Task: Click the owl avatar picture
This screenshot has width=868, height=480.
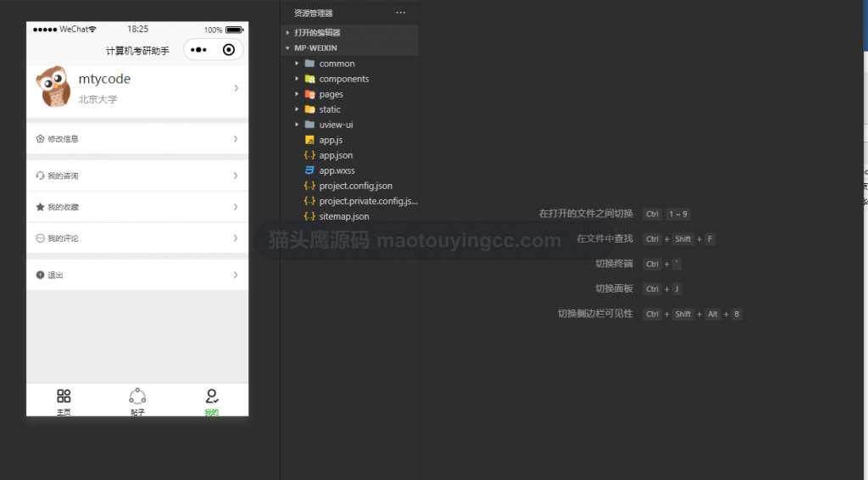Action: click(x=53, y=87)
